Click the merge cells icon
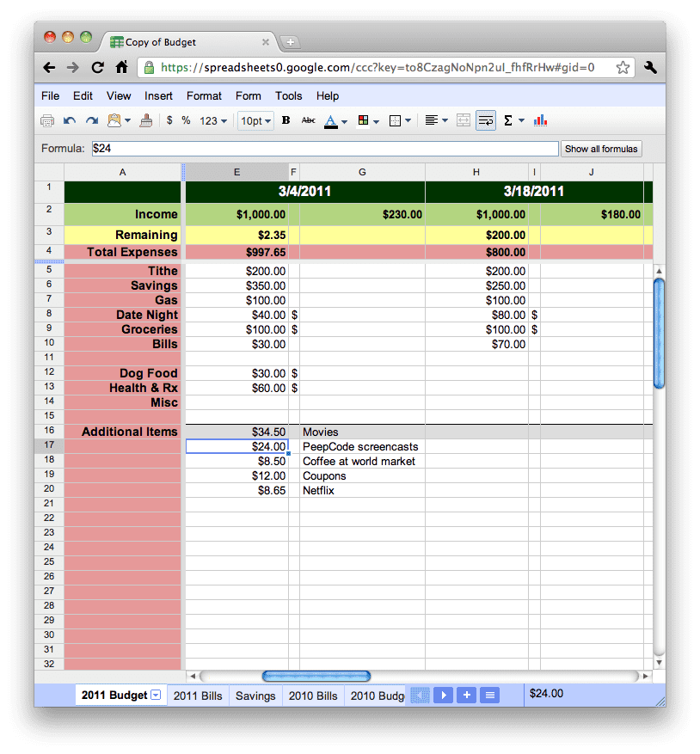700x754 pixels. [464, 120]
